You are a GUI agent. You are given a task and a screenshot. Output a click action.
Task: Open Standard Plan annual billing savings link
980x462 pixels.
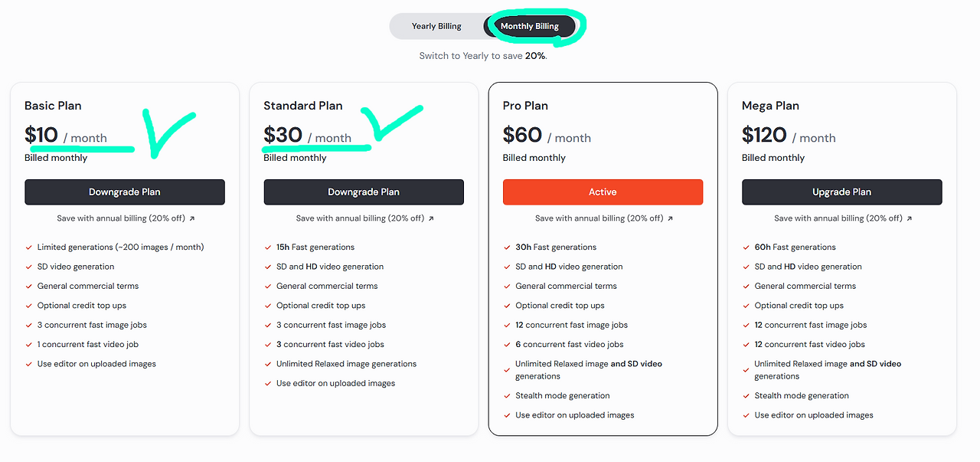(x=360, y=218)
